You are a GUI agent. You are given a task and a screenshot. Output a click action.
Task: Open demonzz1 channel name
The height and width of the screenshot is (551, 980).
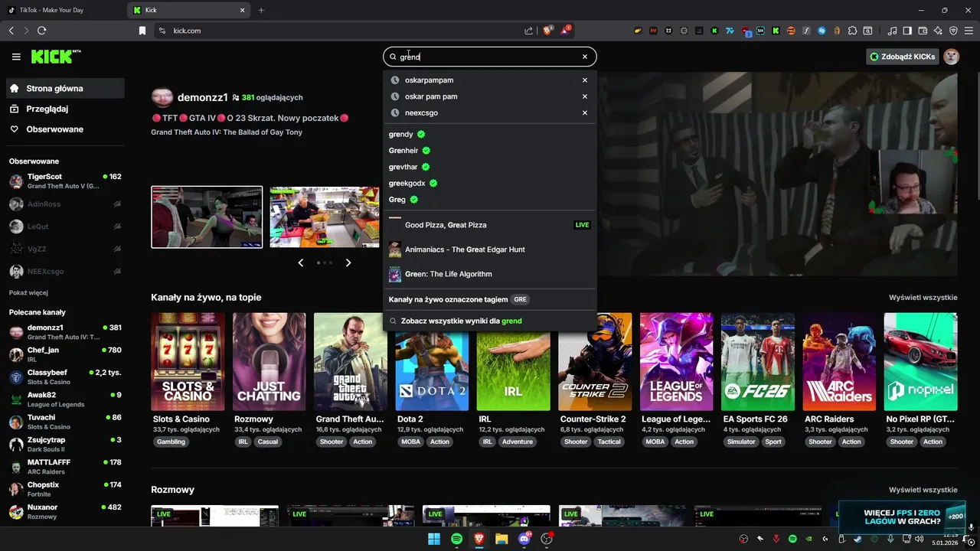pos(202,97)
